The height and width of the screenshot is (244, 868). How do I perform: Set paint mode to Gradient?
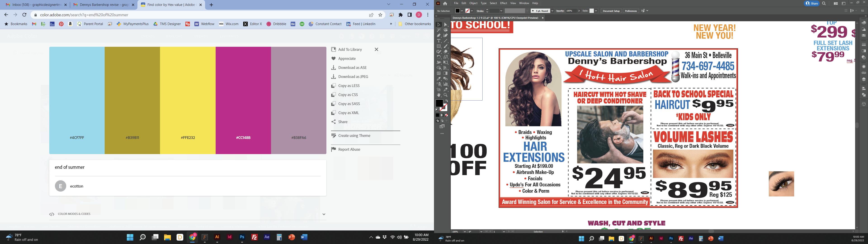point(442,115)
